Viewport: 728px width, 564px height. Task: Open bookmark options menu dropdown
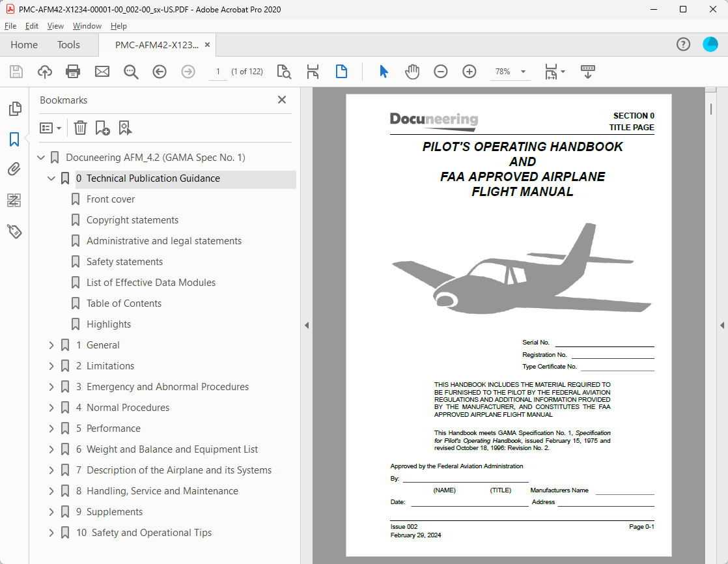[x=51, y=128]
